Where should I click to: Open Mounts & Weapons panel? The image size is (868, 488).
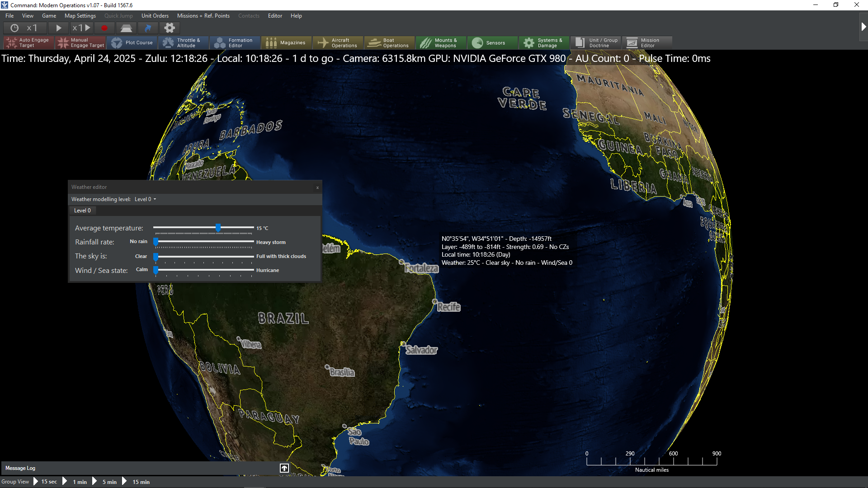441,42
